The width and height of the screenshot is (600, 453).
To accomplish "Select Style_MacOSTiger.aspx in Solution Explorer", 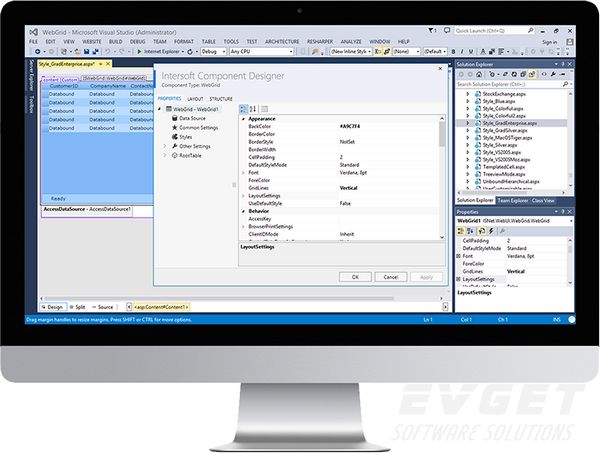I will (x=507, y=138).
